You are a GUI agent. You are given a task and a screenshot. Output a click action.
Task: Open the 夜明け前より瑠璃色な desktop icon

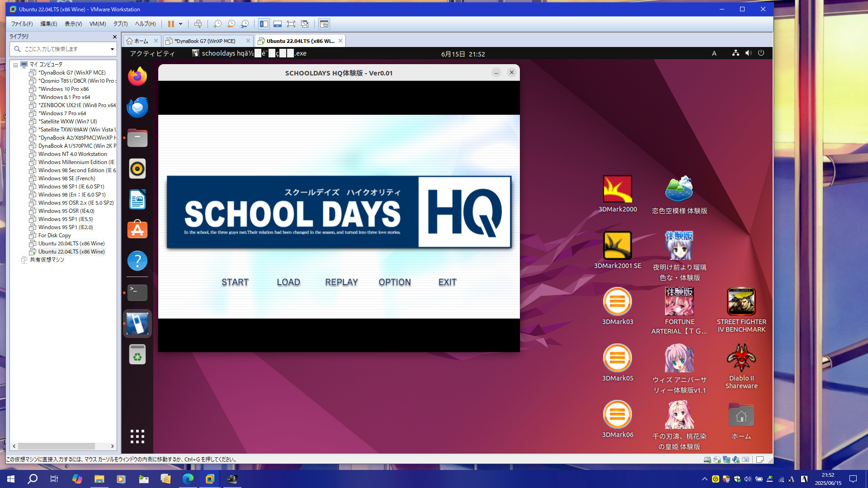[679, 256]
